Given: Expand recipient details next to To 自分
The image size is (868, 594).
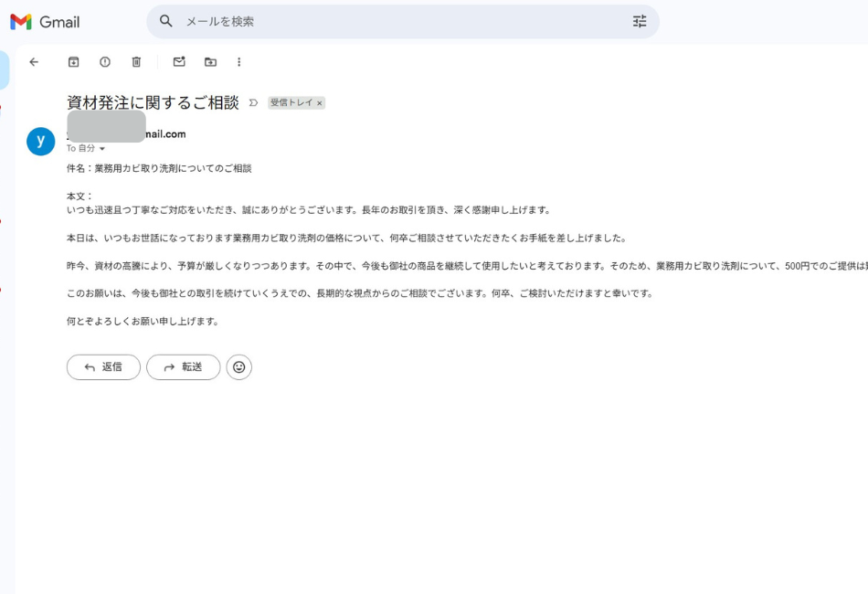Looking at the screenshot, I should point(102,148).
